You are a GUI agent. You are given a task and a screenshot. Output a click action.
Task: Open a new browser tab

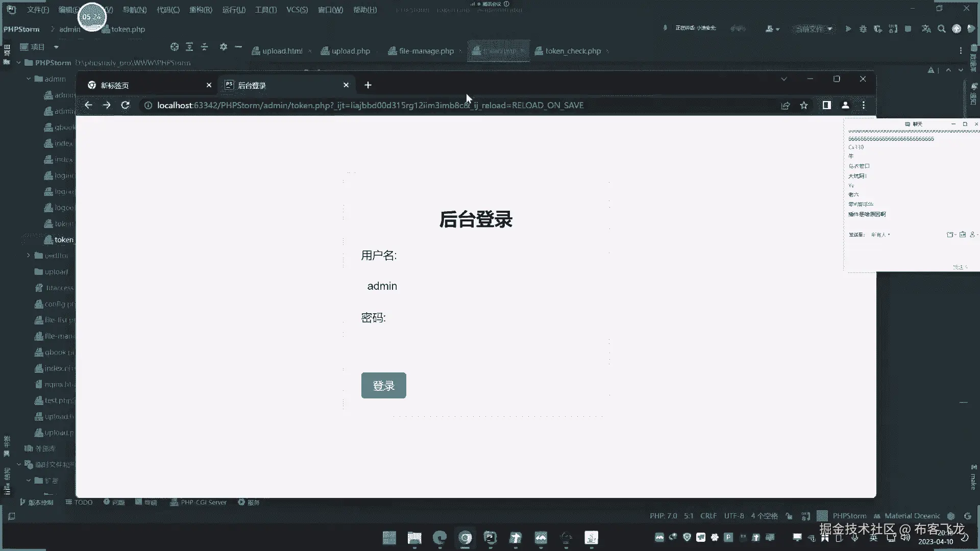tap(368, 85)
